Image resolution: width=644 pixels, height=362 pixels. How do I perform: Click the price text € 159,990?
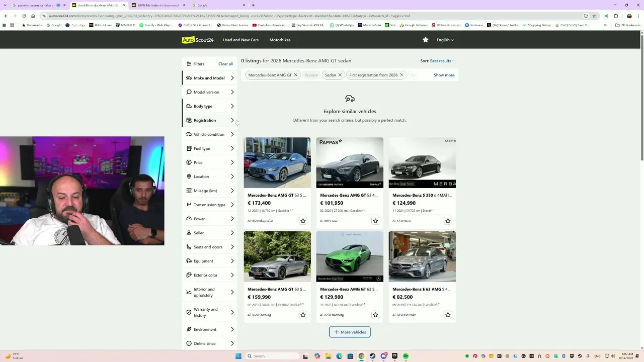[x=259, y=297]
